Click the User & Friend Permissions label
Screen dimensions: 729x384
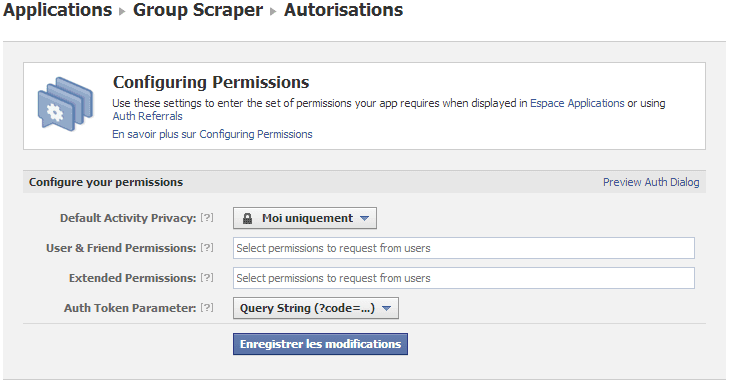tap(121, 248)
